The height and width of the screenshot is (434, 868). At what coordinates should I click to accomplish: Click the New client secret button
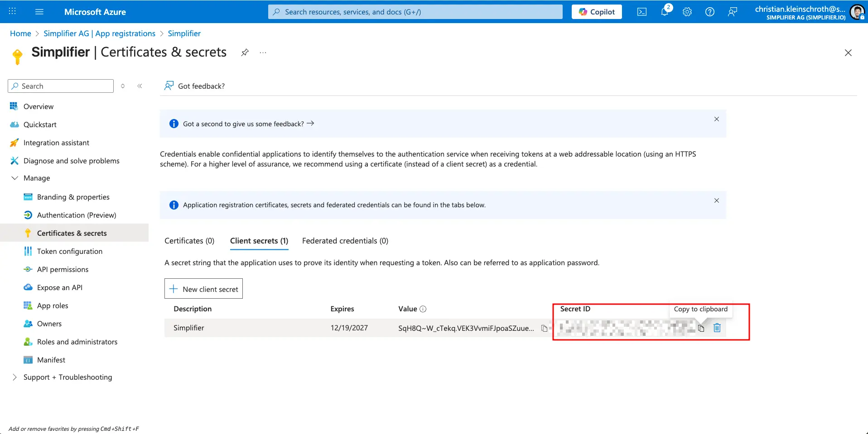203,289
